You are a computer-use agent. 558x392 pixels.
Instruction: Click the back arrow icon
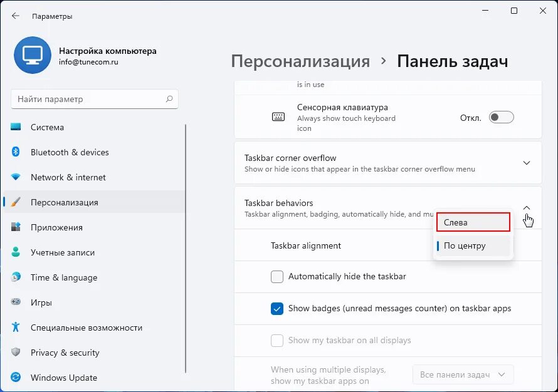click(x=16, y=16)
